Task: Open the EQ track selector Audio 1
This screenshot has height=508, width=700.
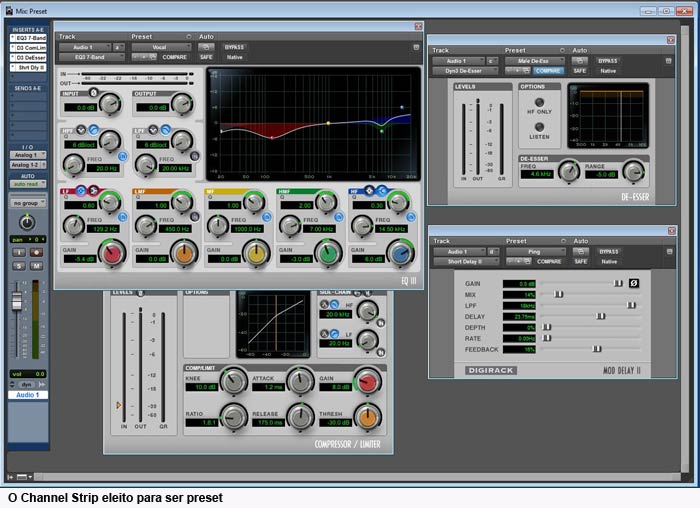Action: (x=85, y=47)
